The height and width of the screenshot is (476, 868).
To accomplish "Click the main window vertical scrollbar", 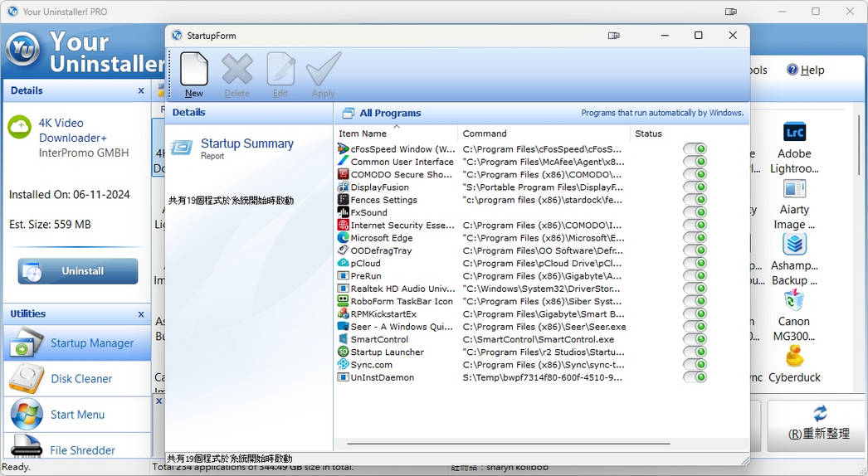I will (x=860, y=146).
